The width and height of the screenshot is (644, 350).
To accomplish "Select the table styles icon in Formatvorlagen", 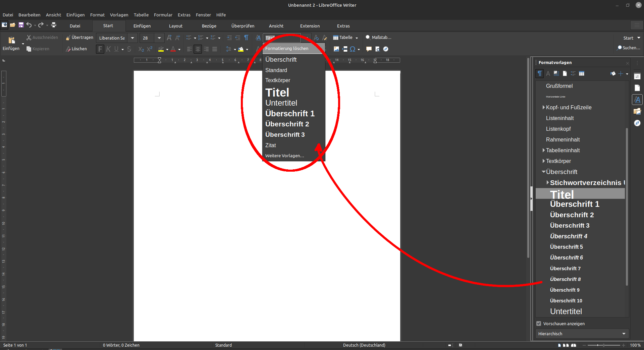I will tap(582, 73).
